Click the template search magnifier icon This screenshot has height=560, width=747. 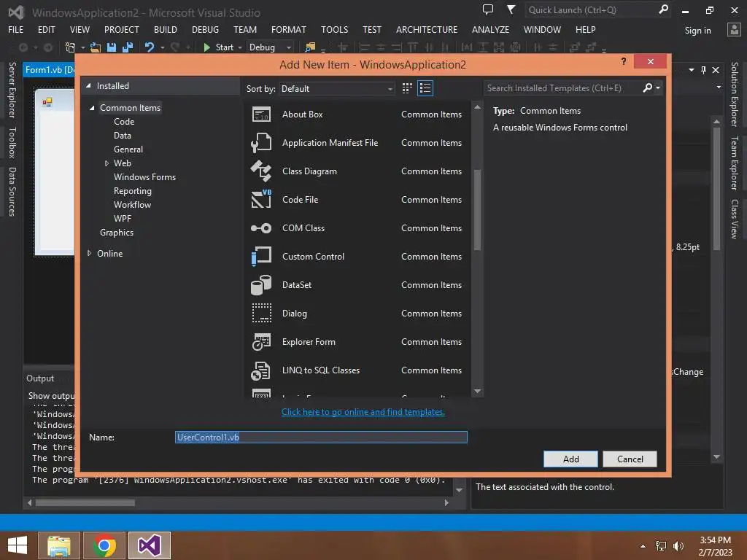[x=647, y=87]
